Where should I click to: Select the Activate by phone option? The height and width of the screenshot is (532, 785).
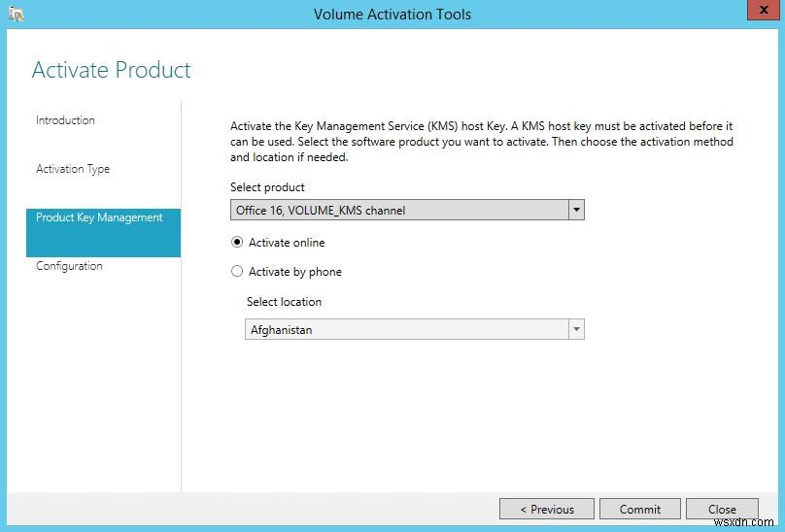(x=237, y=272)
